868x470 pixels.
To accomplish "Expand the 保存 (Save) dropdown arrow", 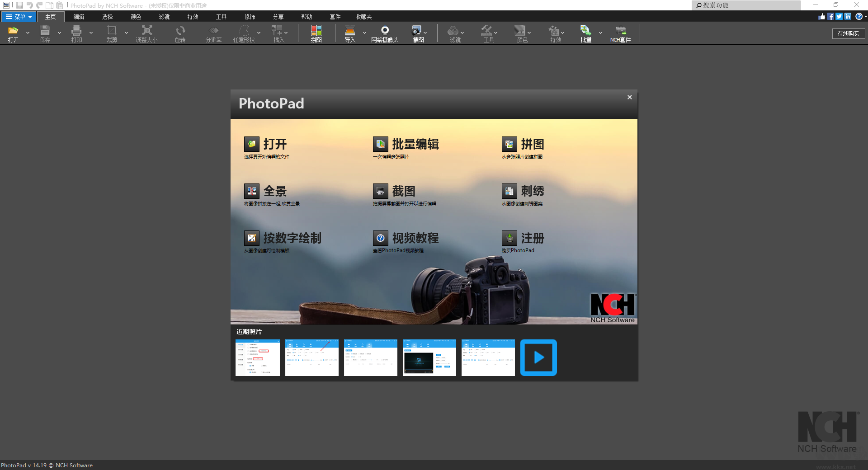I will point(59,33).
